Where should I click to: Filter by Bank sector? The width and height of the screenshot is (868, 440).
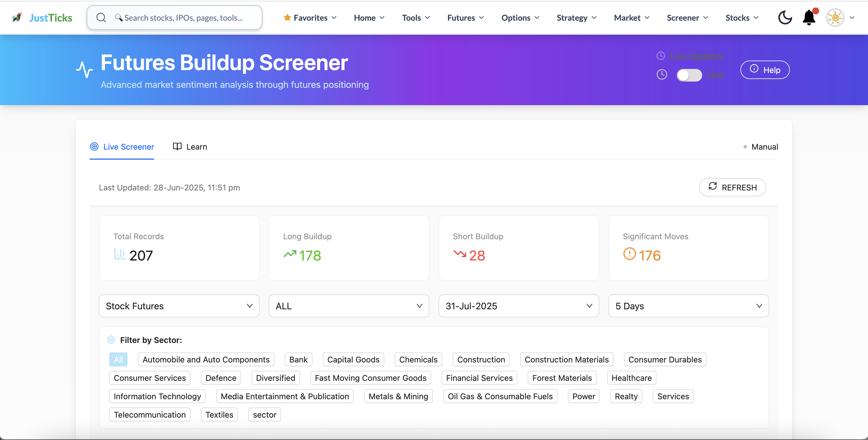click(298, 360)
